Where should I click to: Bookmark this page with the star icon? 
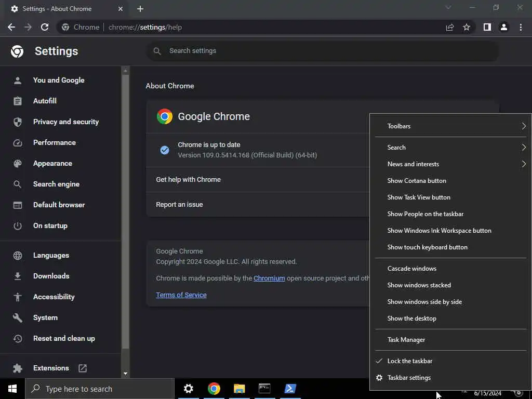tap(467, 27)
